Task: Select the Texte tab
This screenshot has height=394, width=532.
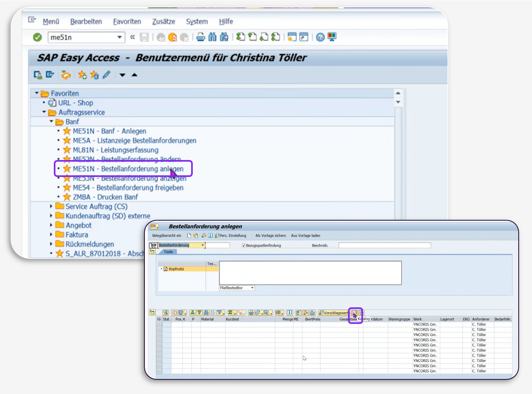Action: (x=168, y=252)
